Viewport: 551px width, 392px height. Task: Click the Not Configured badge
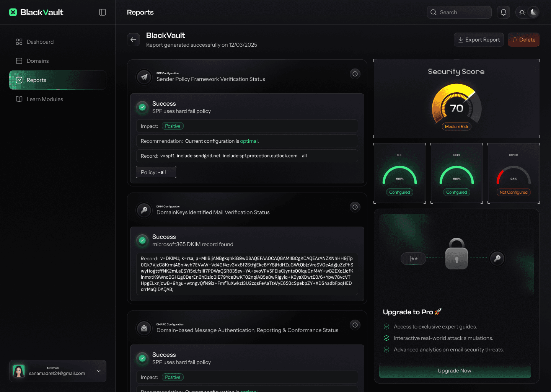point(514,192)
